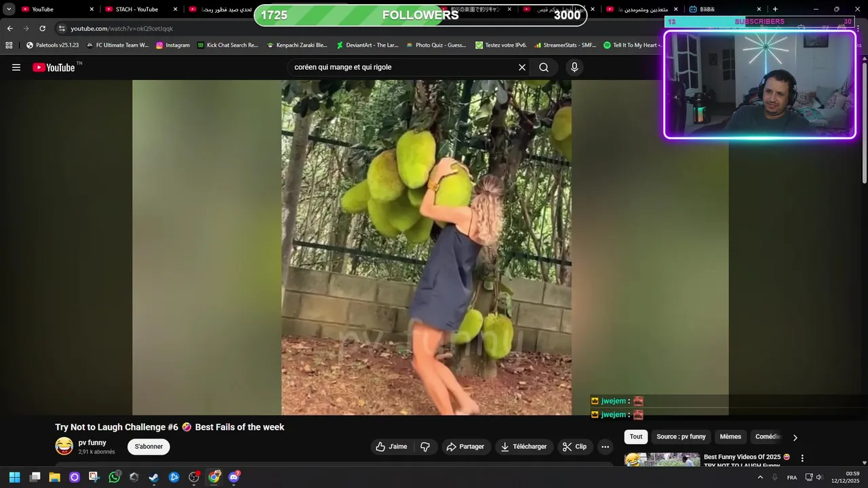Download the video with Télécharger
Screen dimensions: 868x488
[x=524, y=447]
